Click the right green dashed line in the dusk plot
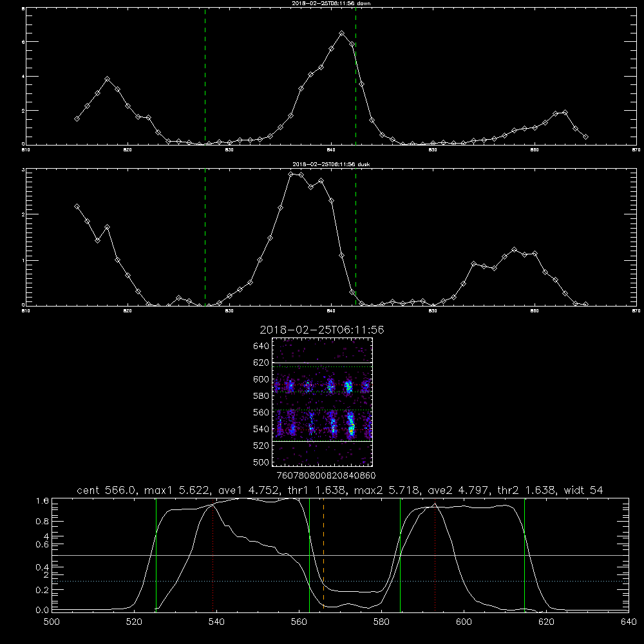The image size is (644, 644). point(355,237)
